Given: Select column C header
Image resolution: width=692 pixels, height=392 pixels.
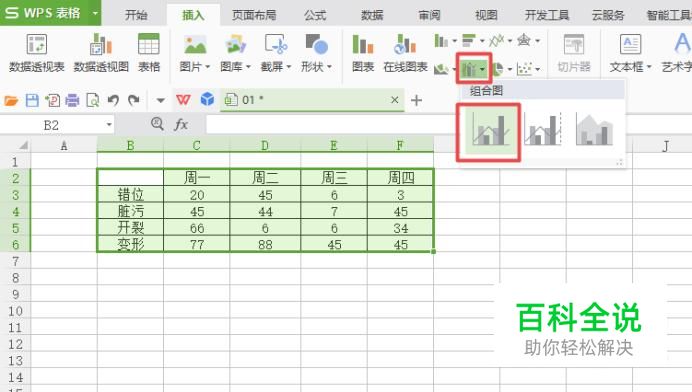Looking at the screenshot, I should coord(196,145).
